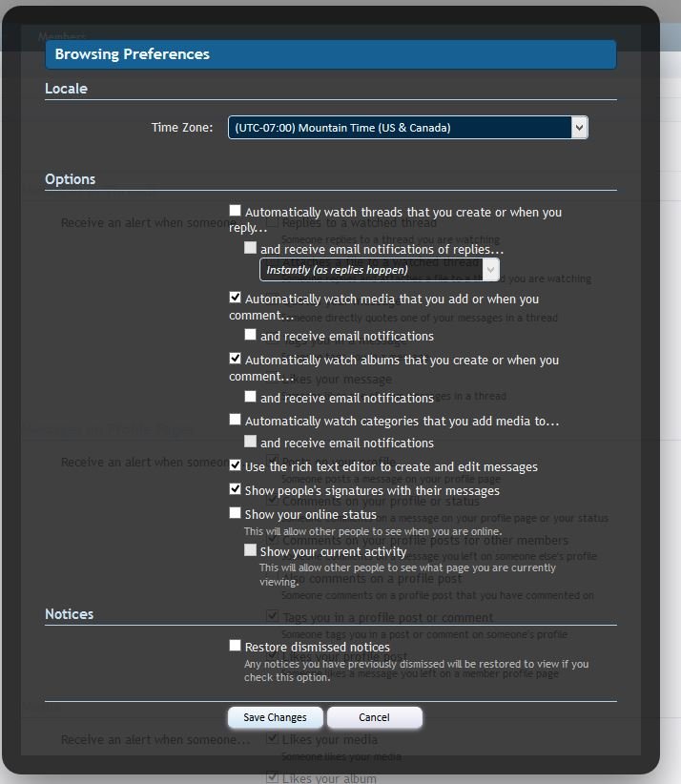This screenshot has height=784, width=681.
Task: Tick show your current activity checkbox
Action: (251, 550)
